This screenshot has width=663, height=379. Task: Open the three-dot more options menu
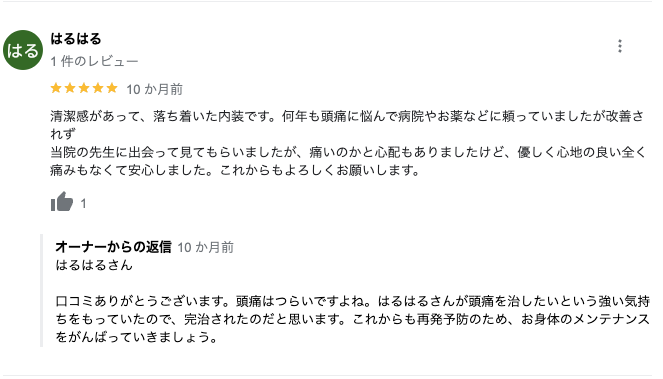coord(619,46)
